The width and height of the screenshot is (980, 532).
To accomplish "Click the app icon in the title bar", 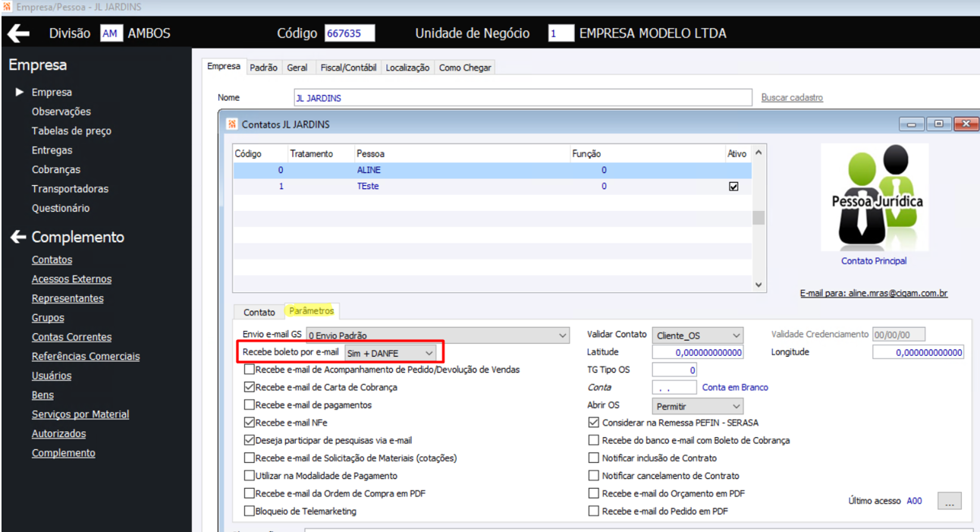I will (x=7, y=7).
